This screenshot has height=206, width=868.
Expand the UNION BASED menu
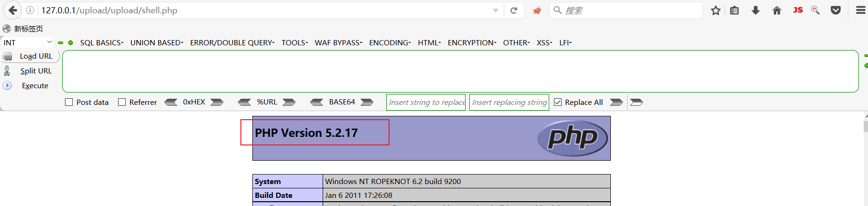click(x=157, y=42)
